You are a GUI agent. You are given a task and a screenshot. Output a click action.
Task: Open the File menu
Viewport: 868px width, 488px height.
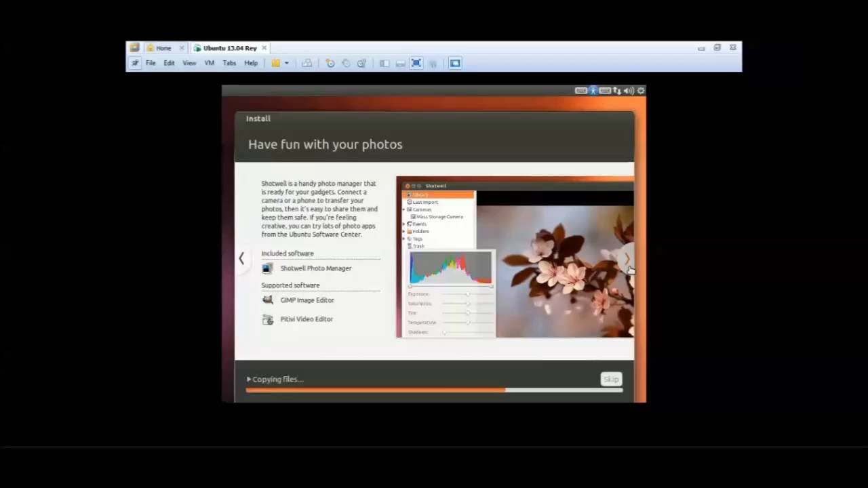151,63
